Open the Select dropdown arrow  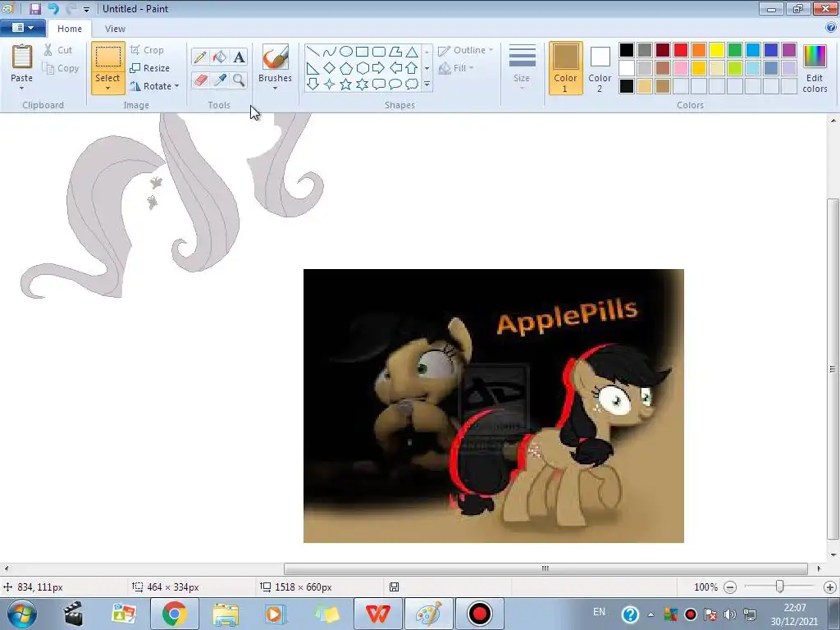click(107, 89)
